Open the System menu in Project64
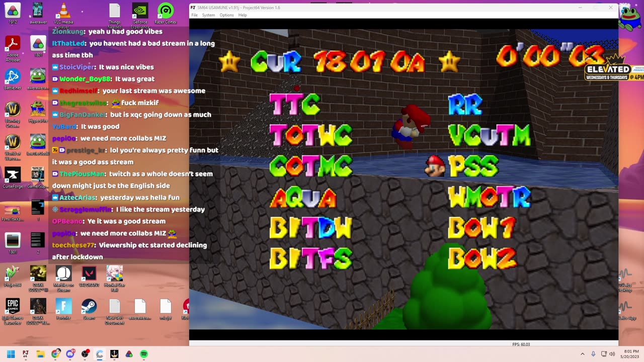 point(208,15)
